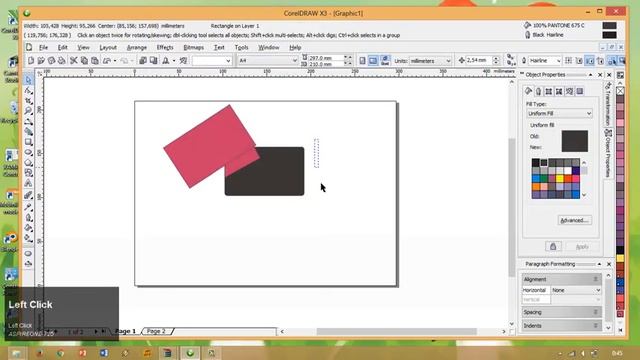
Task: Click the Application Launcher icon
Action: click(166, 61)
